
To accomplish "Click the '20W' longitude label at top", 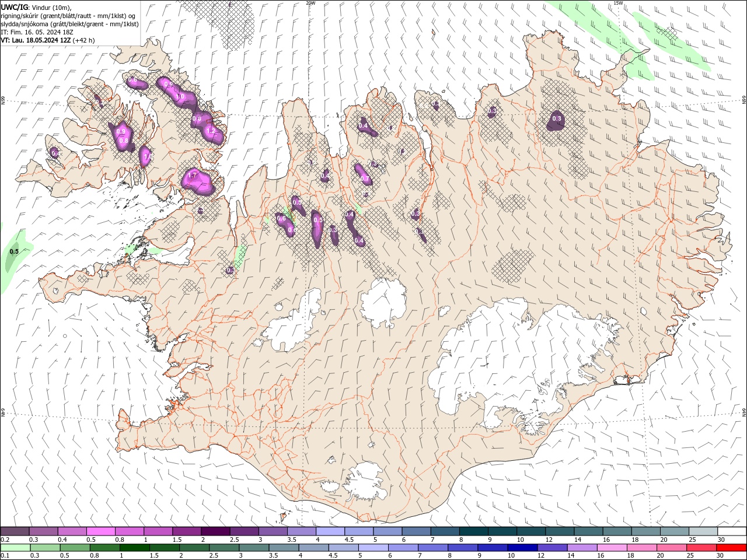I will pyautogui.click(x=310, y=3).
